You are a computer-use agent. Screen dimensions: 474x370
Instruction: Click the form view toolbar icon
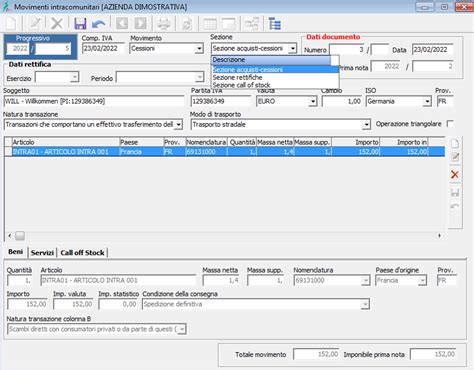(229, 24)
